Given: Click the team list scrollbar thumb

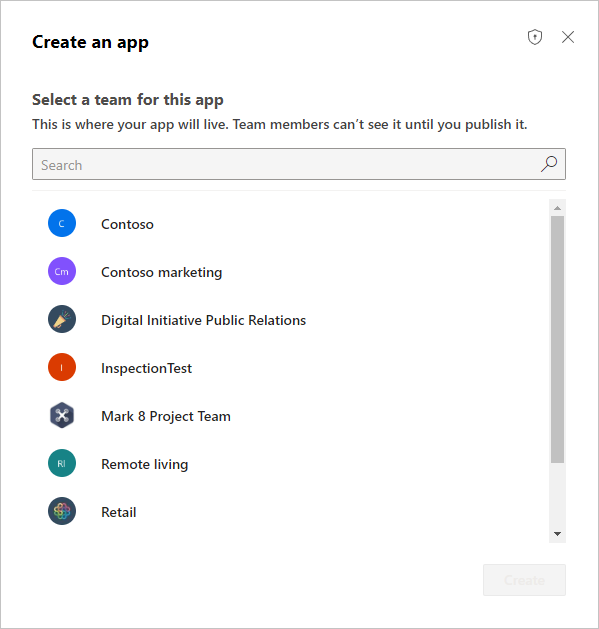Looking at the screenshot, I should click(x=557, y=339).
